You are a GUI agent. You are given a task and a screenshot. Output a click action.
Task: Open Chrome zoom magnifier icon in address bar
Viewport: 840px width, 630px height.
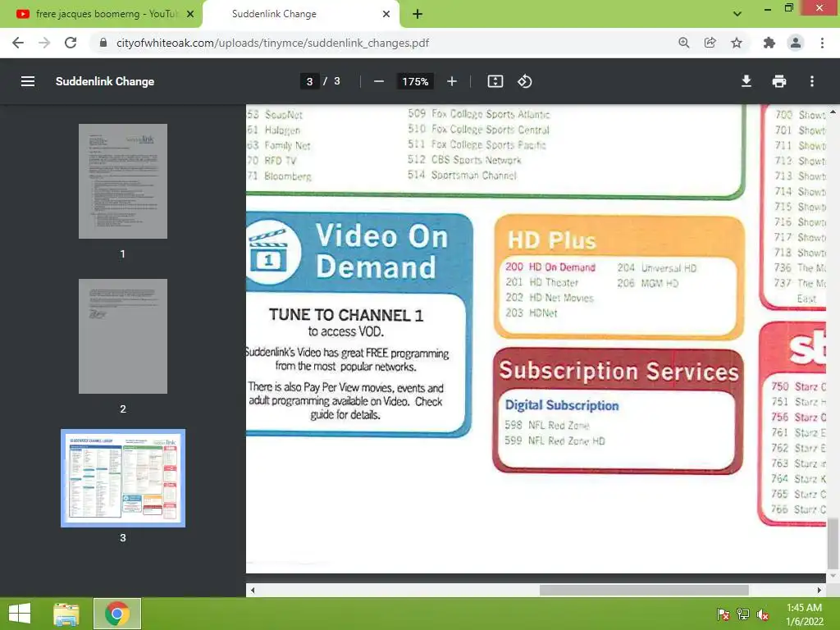[x=683, y=43]
